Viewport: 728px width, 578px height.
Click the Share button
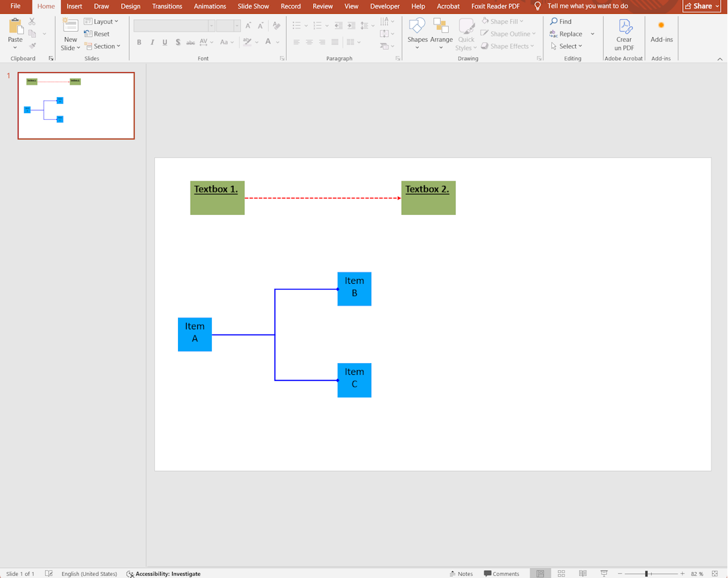pos(702,6)
